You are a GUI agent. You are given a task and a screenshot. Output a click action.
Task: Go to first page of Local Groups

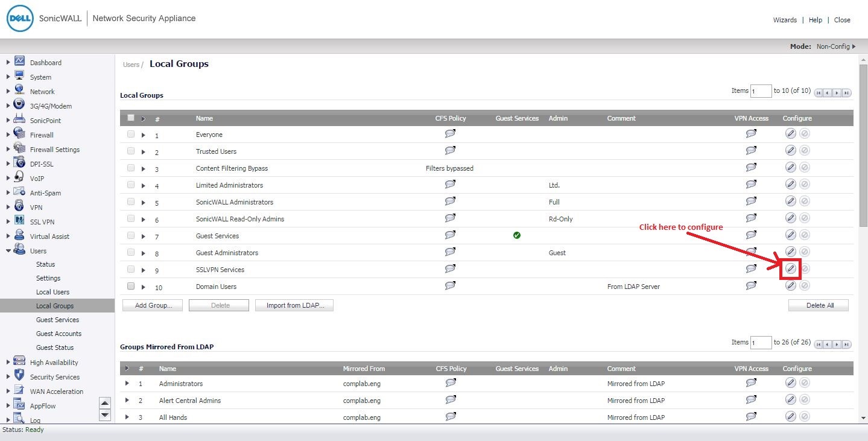(819, 93)
